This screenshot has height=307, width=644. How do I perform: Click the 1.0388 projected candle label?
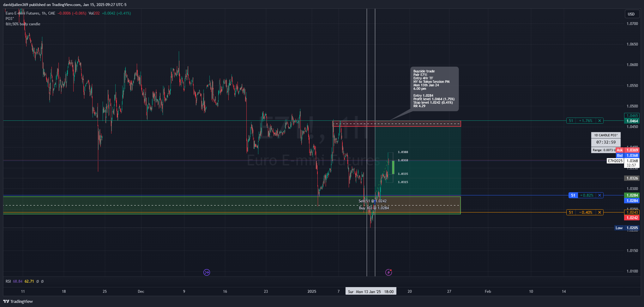pyautogui.click(x=403, y=152)
